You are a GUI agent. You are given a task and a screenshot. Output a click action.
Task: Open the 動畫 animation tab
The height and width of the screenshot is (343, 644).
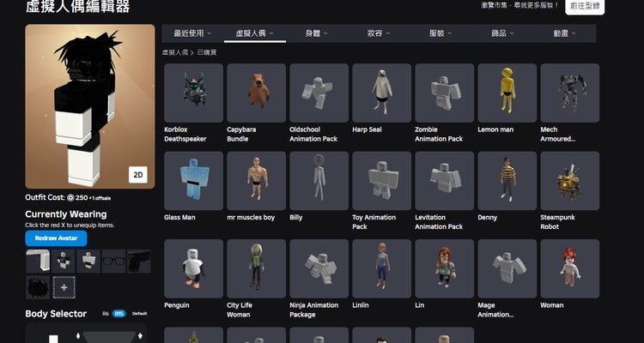click(x=563, y=33)
